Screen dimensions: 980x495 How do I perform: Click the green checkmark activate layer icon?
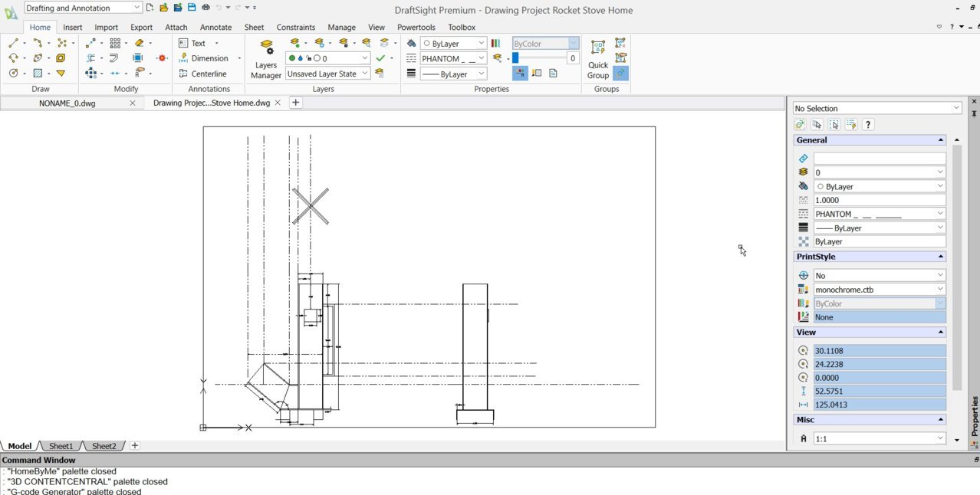pyautogui.click(x=380, y=58)
